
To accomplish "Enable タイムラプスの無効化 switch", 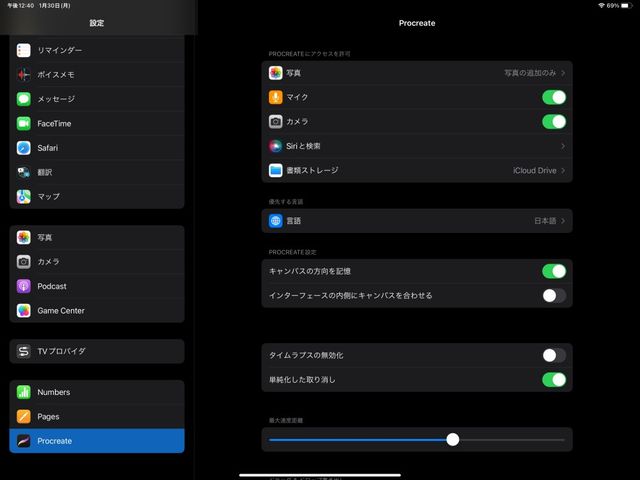I will [x=554, y=355].
